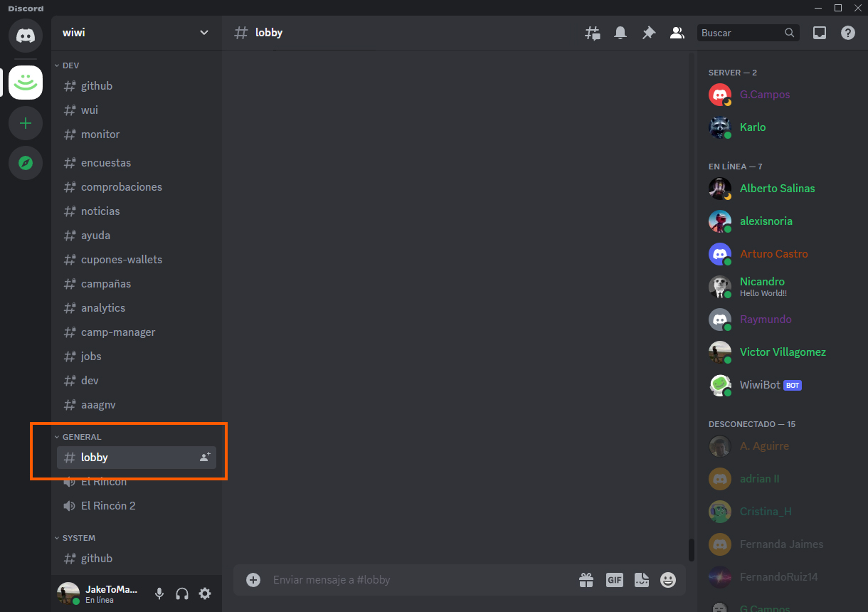868x612 pixels.
Task: Explore discoverable servers compass icon
Action: [x=26, y=163]
